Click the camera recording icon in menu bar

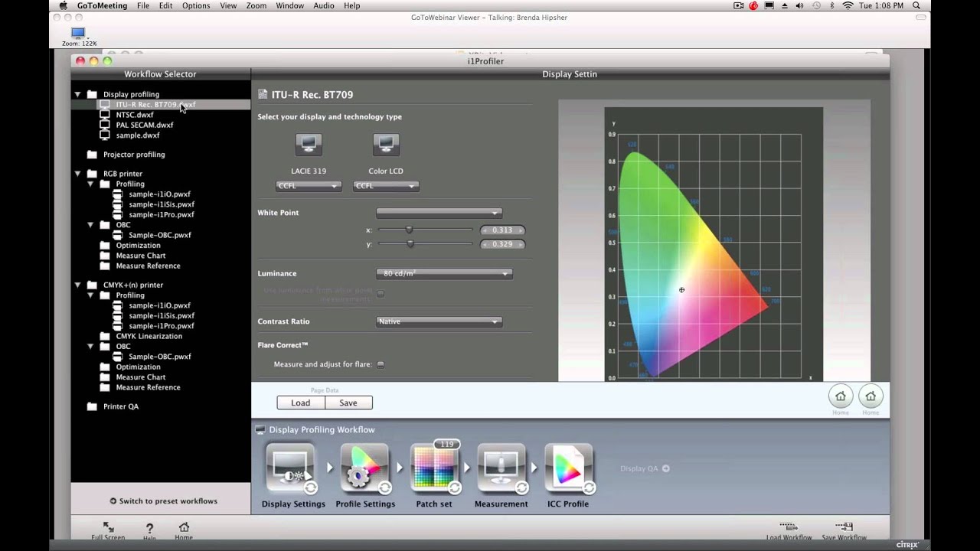point(739,5)
